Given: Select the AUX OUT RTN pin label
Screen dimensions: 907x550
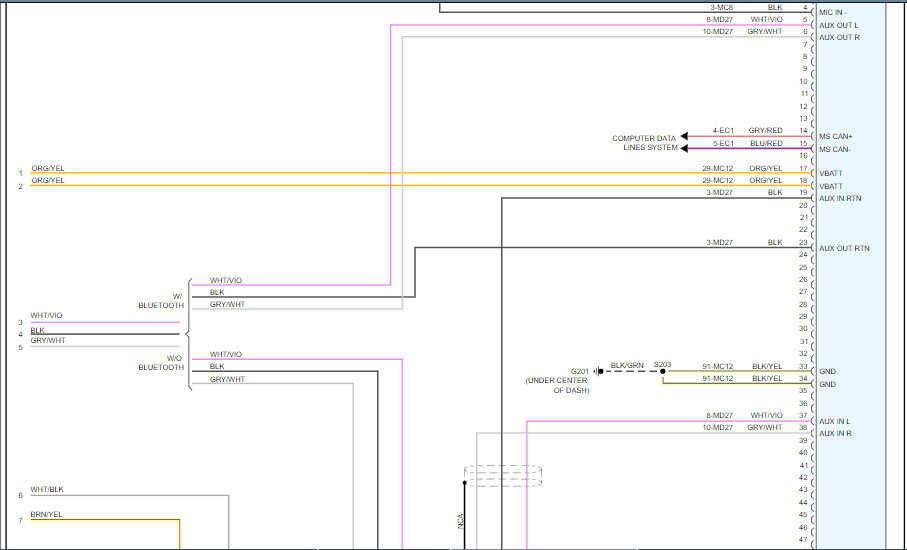Looking at the screenshot, I should click(844, 248).
